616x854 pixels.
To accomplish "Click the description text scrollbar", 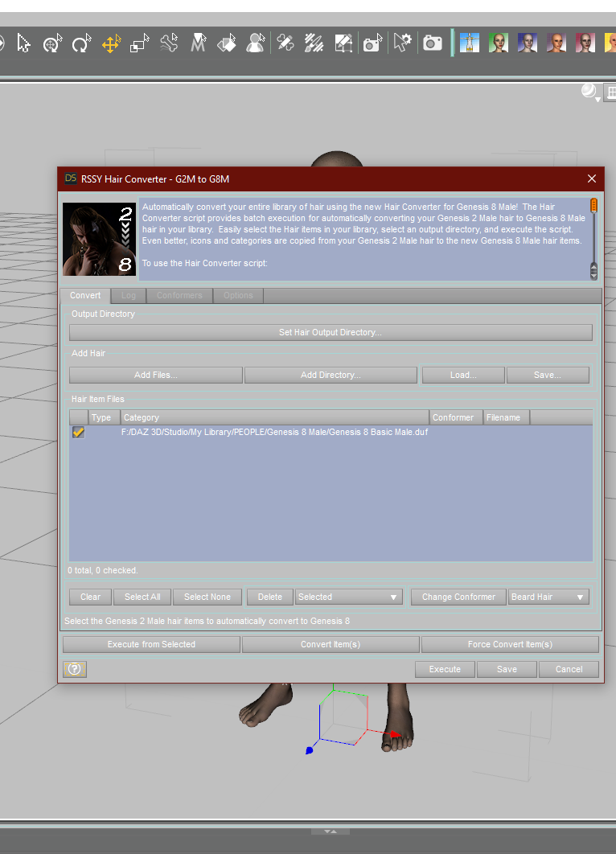I will (x=593, y=239).
